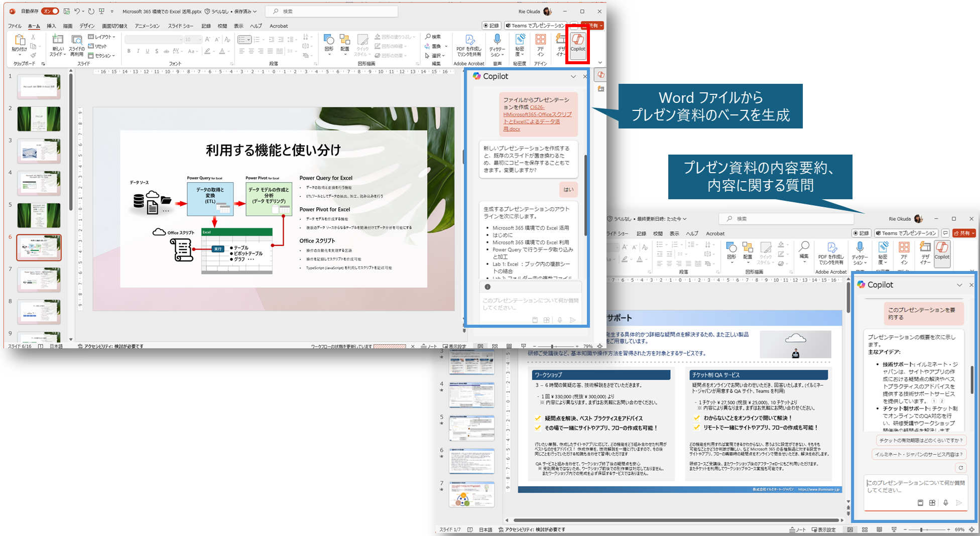Select slide 7 thumbnail in front window
This screenshot has height=536, width=980.
tap(39, 280)
